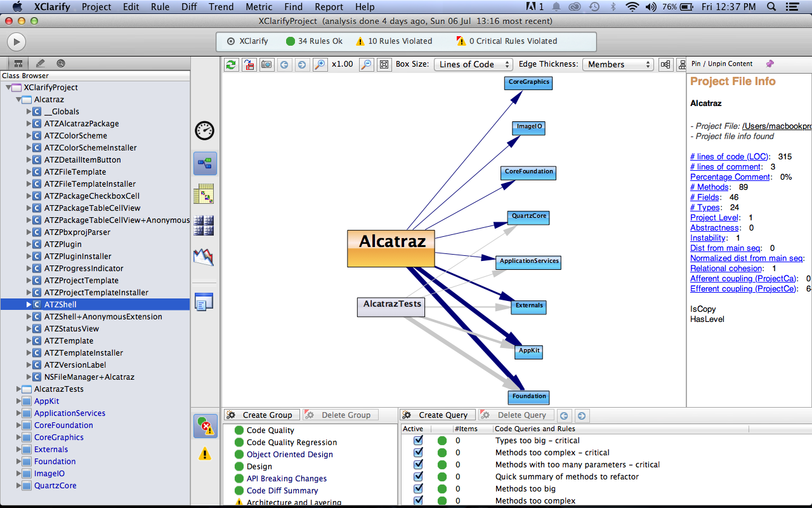Show the rules and queries panel icon

tap(205, 425)
